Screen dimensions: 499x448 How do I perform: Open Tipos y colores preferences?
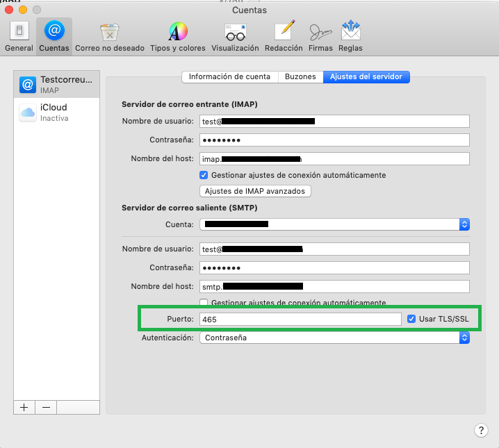(x=178, y=36)
